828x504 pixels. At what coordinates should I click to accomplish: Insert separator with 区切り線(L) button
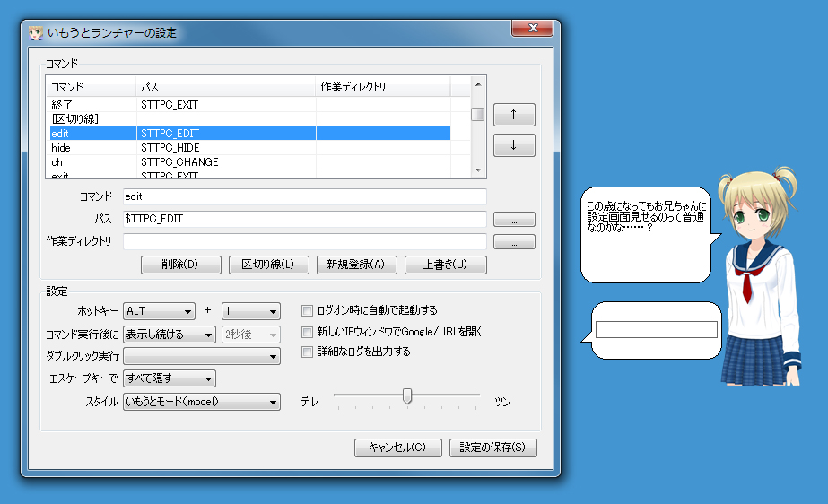tap(268, 265)
